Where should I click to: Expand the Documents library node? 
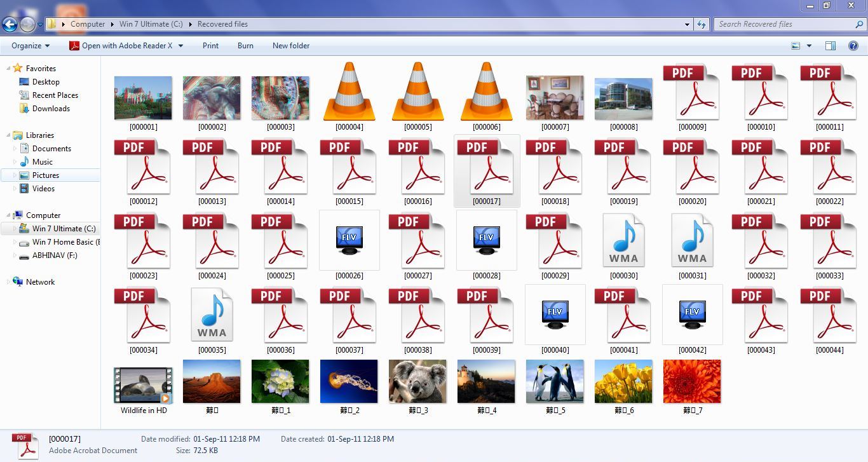tap(15, 148)
